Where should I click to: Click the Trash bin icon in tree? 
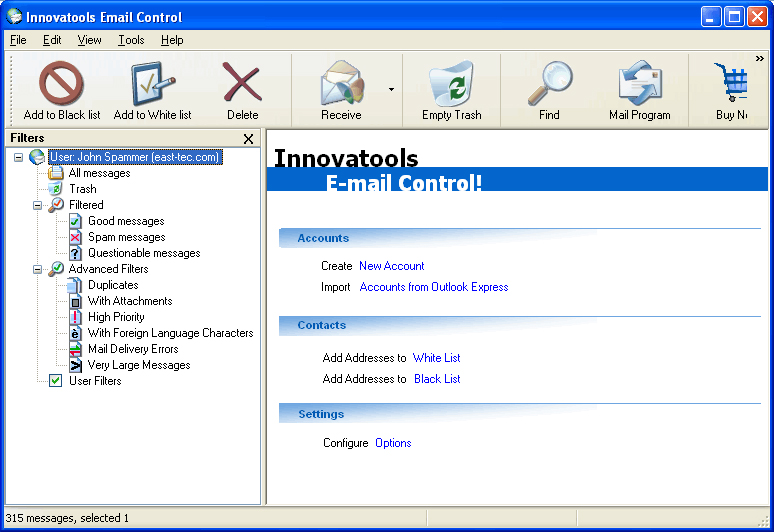56,189
